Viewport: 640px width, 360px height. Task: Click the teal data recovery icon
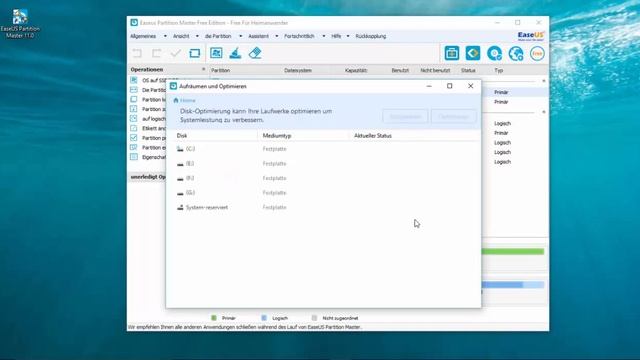[473, 53]
